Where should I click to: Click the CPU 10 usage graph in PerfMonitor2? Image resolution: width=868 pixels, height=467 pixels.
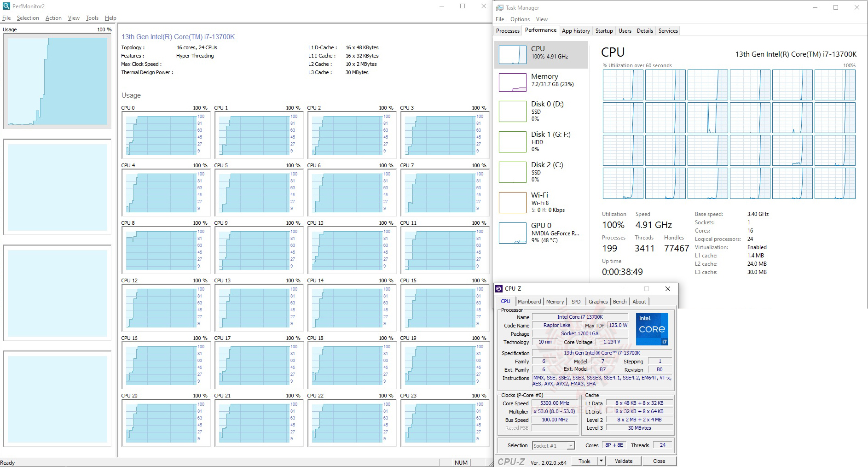(x=352, y=250)
